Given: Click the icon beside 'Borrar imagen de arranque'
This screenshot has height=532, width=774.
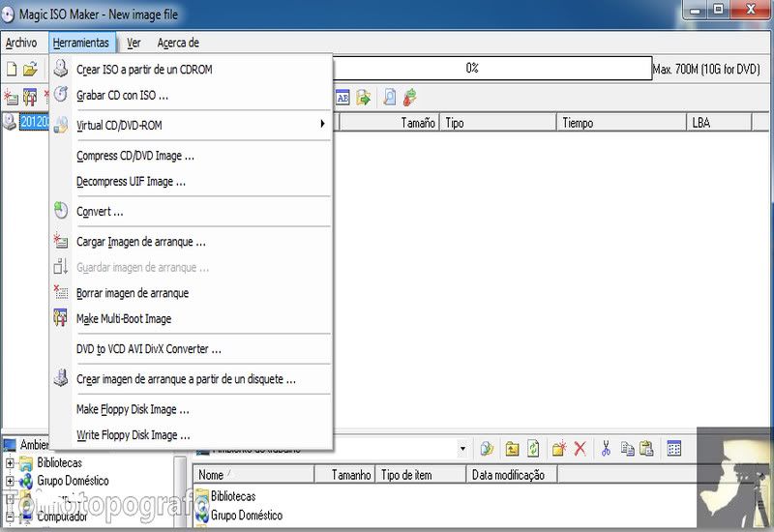Looking at the screenshot, I should click(x=61, y=292).
